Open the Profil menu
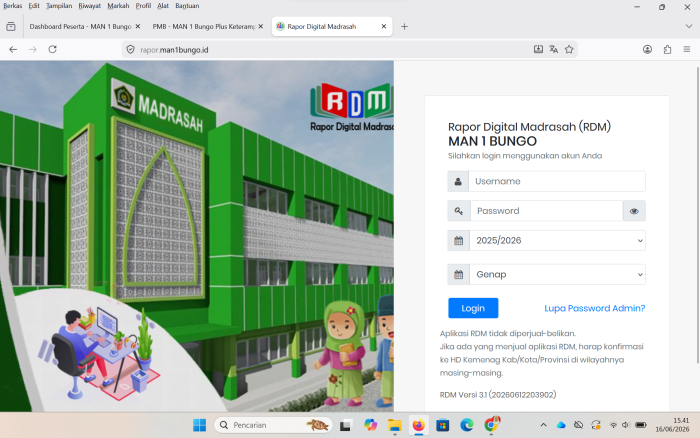The height and width of the screenshot is (438, 700). point(143,6)
